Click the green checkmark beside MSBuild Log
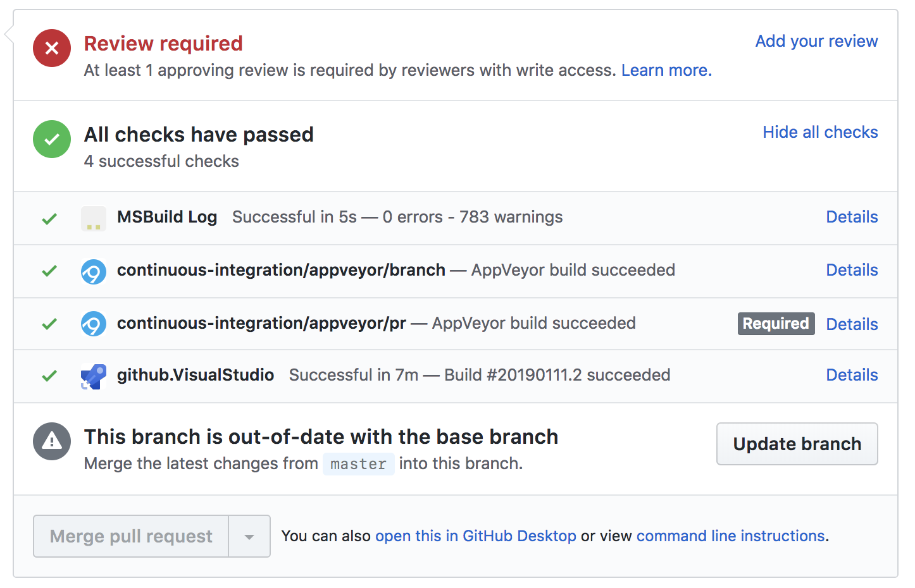 pos(49,219)
